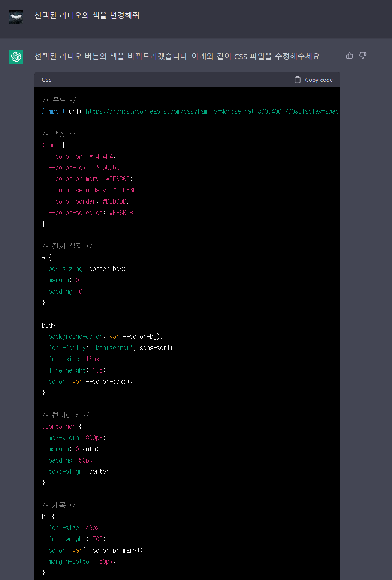The image size is (392, 580).
Task: Click the clipboard icon beside Copy code
Action: (298, 80)
